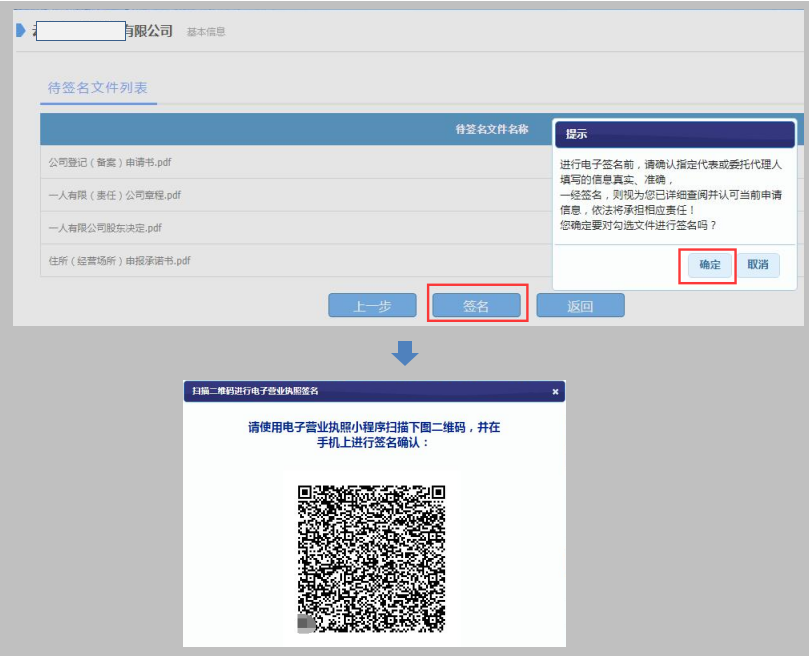Click the 签名 button

click(x=476, y=306)
